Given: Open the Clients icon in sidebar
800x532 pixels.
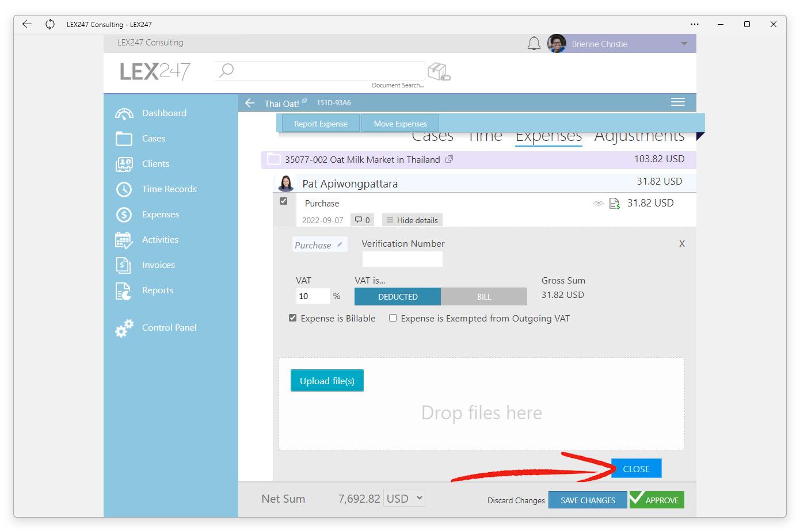Looking at the screenshot, I should tap(124, 164).
